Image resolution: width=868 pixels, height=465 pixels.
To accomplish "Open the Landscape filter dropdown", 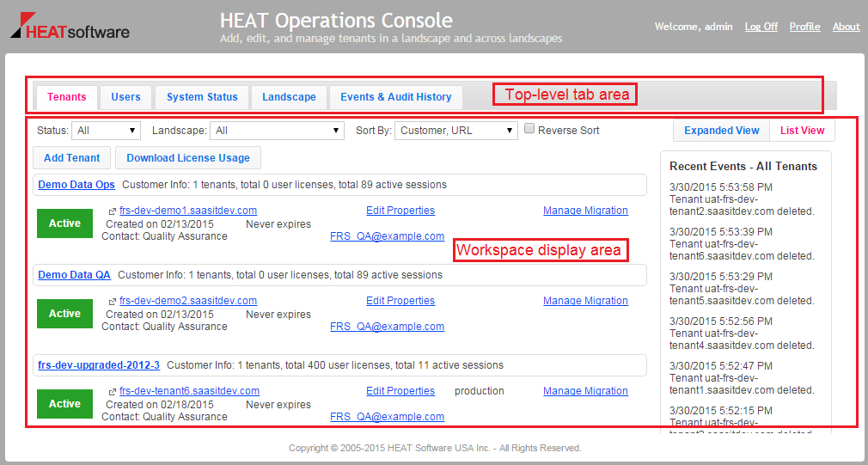I will tap(278, 131).
